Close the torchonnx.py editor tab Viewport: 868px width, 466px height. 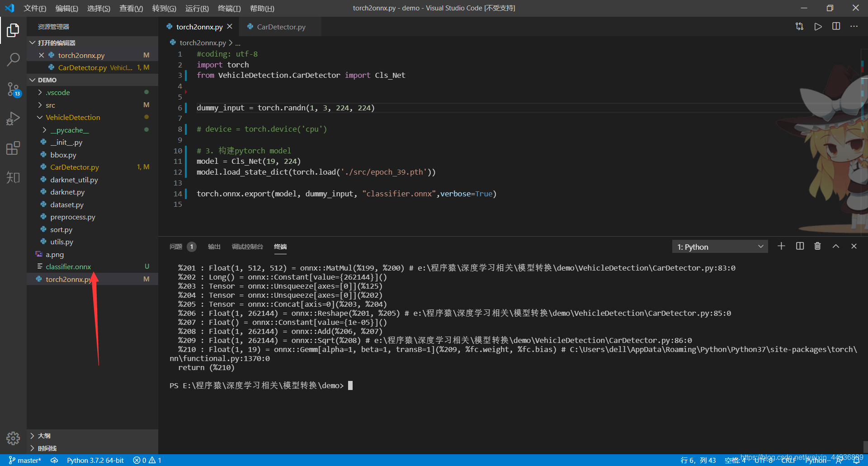pyautogui.click(x=230, y=27)
